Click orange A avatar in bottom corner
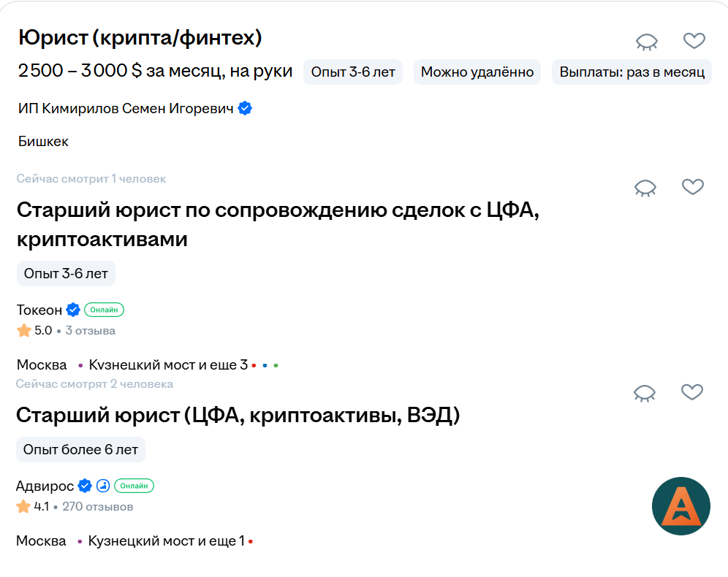728x577 pixels. point(680,506)
